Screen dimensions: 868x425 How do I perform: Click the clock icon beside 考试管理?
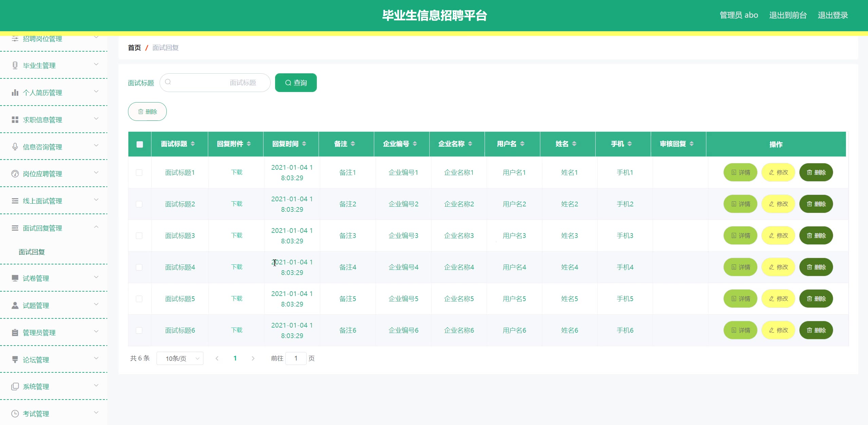point(15,413)
